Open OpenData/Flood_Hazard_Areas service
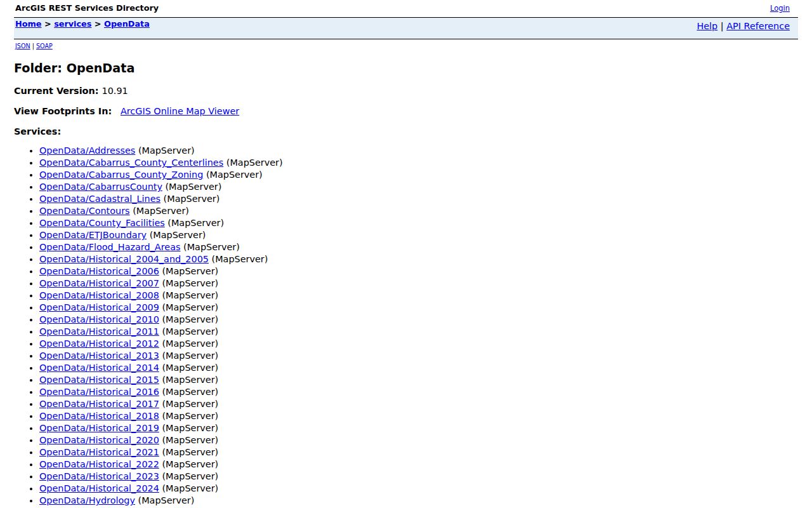Image resolution: width=812 pixels, height=508 pixels. [x=110, y=247]
